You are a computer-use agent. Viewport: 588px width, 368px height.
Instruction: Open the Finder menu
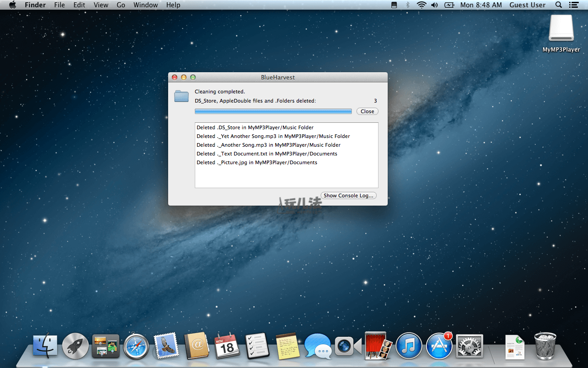click(x=35, y=5)
